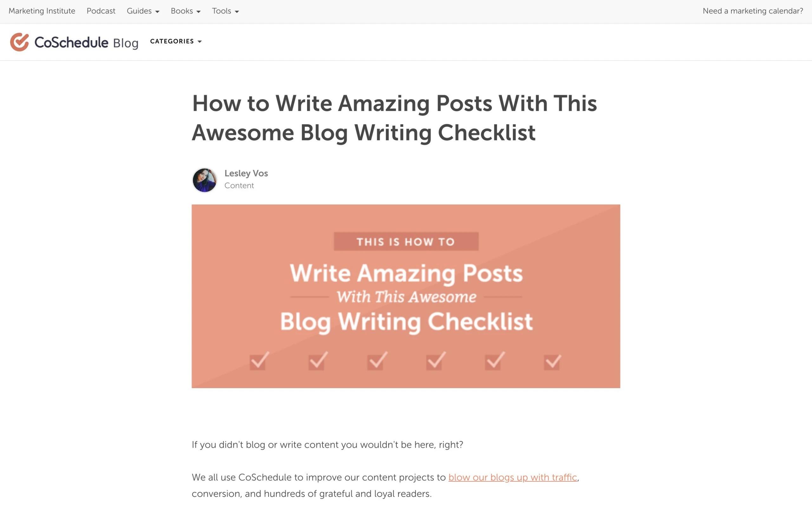Click the Lesley Vos author avatar
This screenshot has width=812, height=507.
(x=204, y=179)
